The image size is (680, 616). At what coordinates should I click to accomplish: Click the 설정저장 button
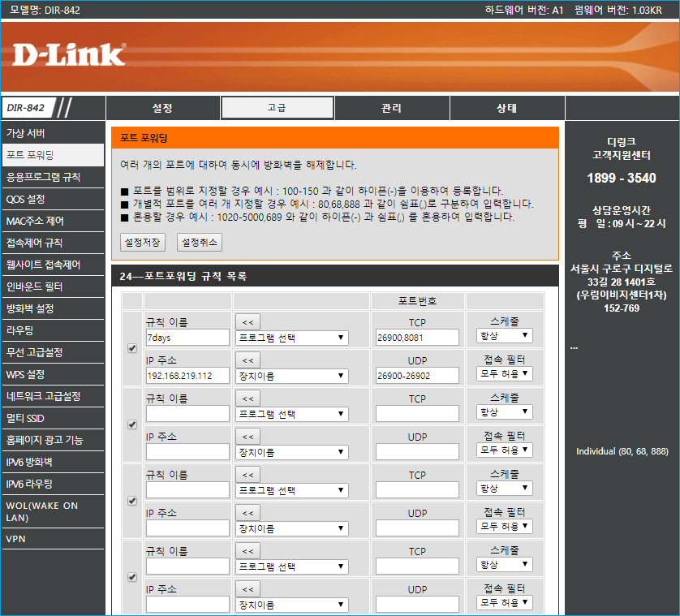click(143, 242)
